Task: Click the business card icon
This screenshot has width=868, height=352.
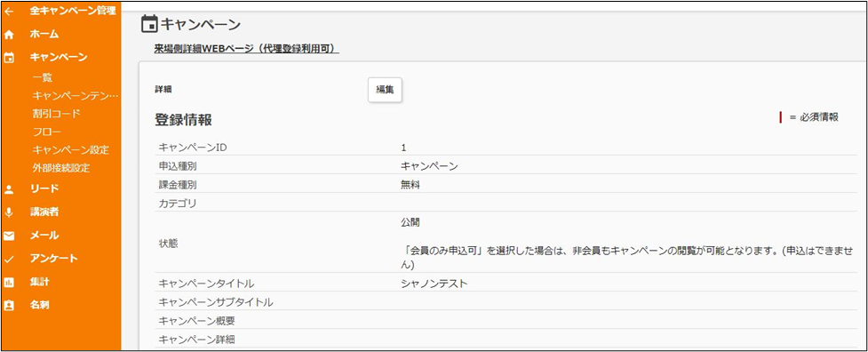Action: 8,306
